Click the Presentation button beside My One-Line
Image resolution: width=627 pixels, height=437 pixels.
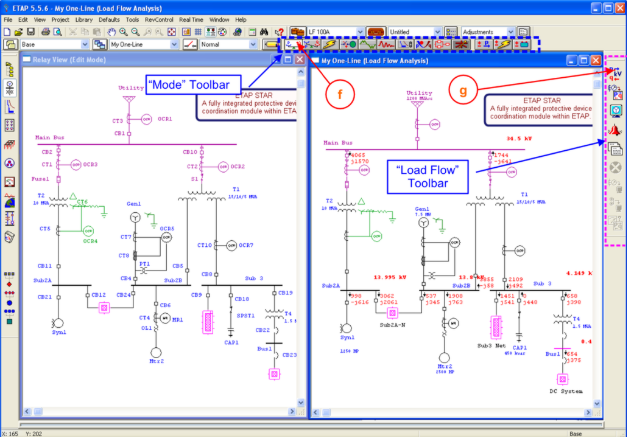tap(100, 44)
